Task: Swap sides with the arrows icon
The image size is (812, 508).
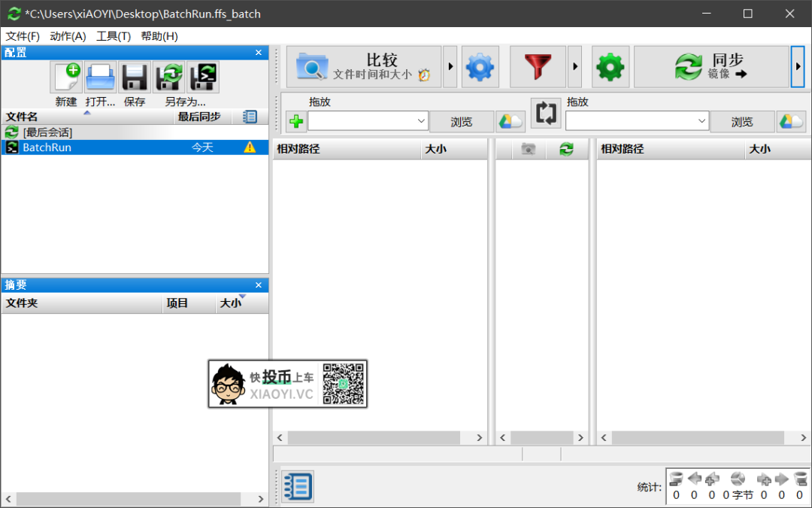Action: [546, 112]
